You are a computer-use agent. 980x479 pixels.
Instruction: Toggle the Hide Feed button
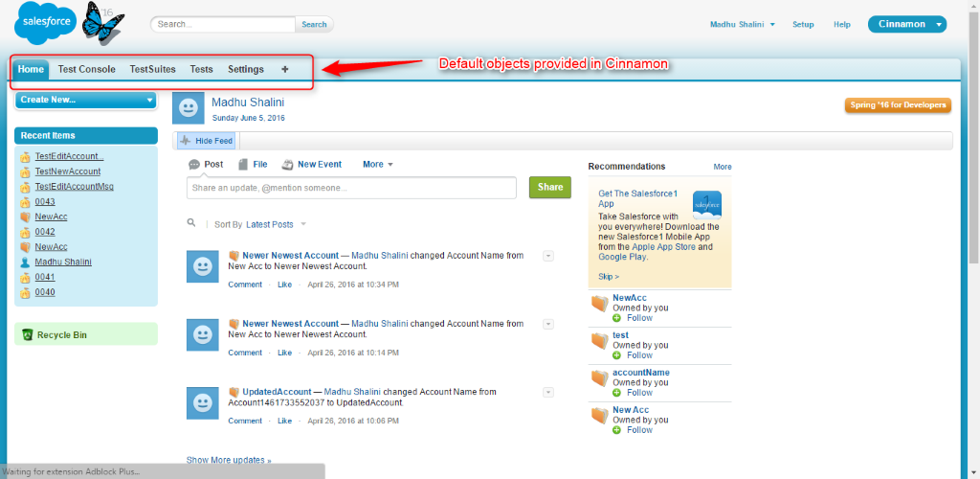tap(207, 142)
